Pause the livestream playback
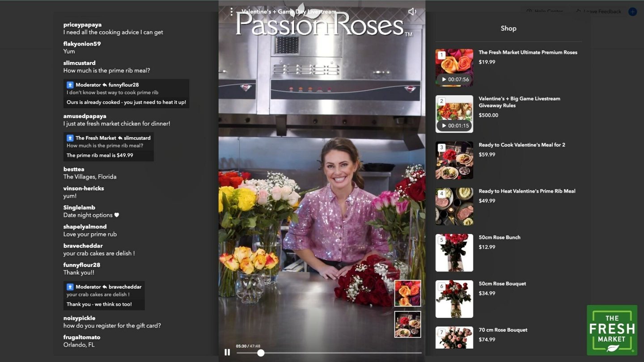 [227, 352]
